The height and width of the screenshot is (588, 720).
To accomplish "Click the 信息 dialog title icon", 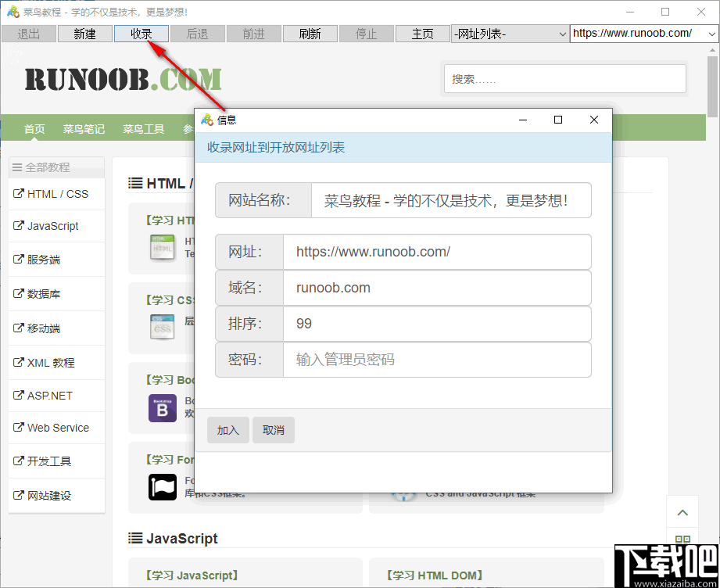I will [207, 120].
